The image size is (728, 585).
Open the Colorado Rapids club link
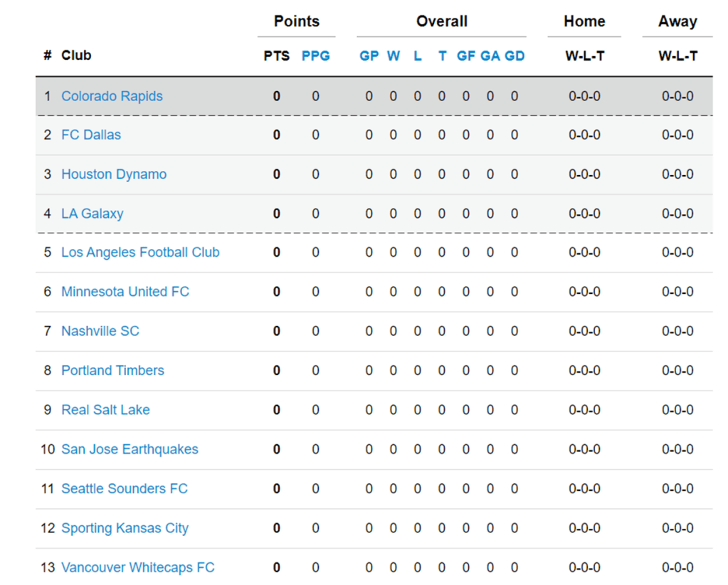pos(112,96)
